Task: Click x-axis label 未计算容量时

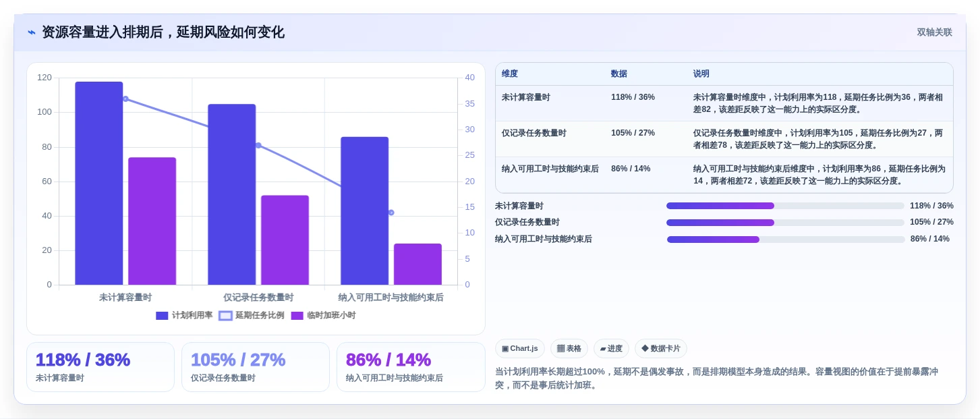Action: 125,298
